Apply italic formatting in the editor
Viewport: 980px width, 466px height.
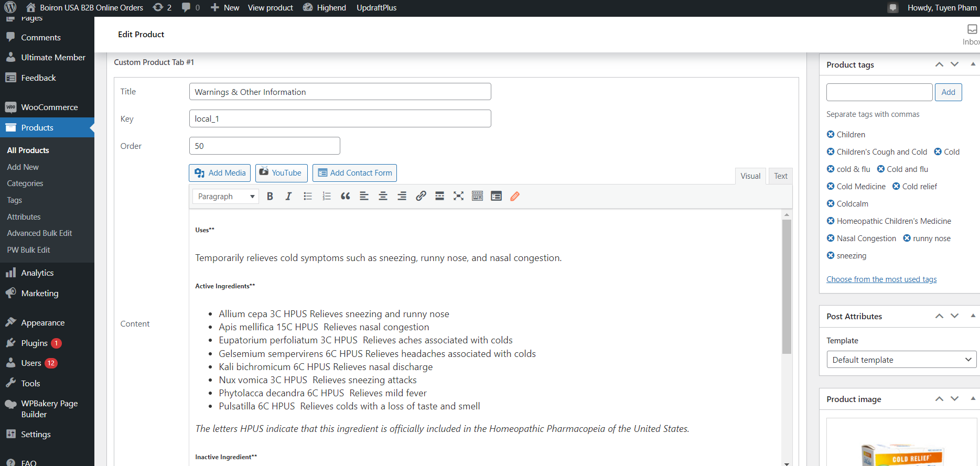tap(288, 196)
